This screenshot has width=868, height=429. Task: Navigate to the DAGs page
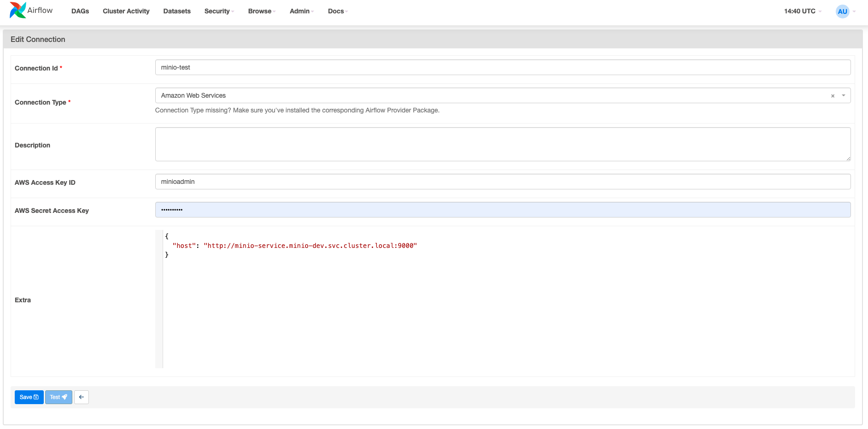[80, 11]
